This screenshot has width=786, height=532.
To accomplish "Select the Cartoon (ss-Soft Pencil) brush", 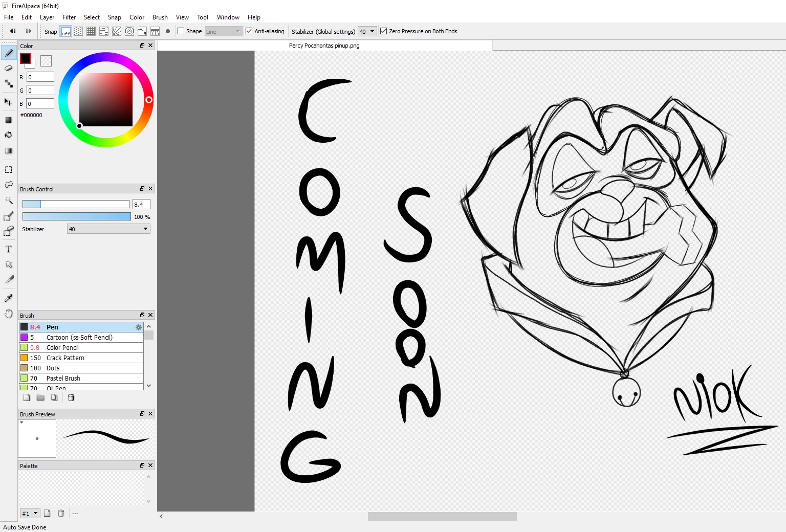I will pyautogui.click(x=81, y=338).
